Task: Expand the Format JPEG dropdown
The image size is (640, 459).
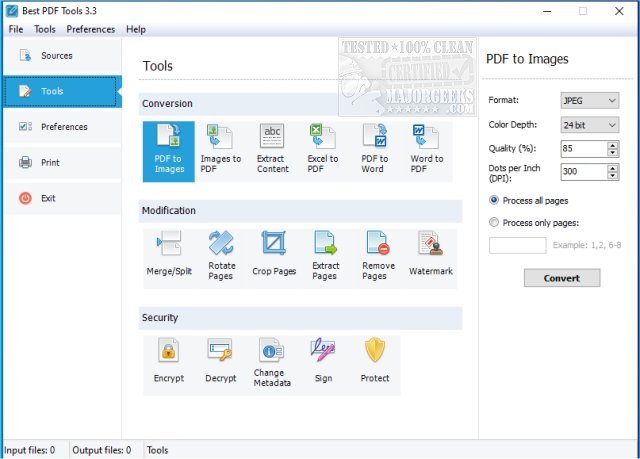Action: pyautogui.click(x=589, y=100)
